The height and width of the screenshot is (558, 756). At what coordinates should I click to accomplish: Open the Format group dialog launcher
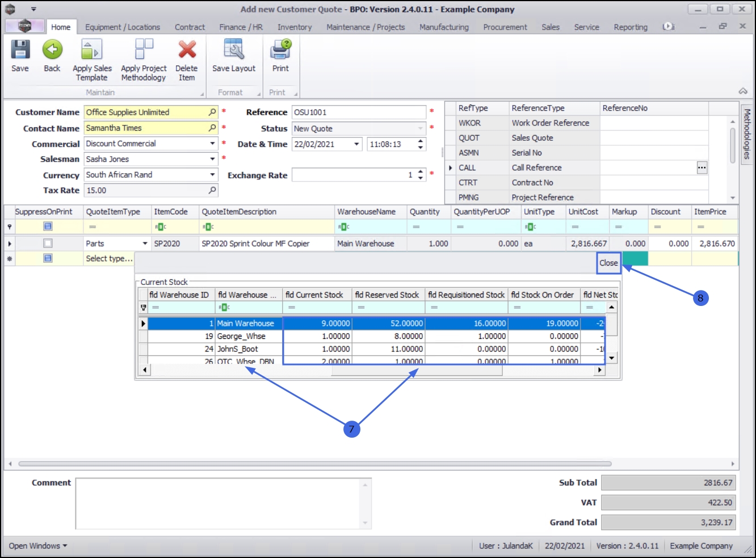coord(259,94)
